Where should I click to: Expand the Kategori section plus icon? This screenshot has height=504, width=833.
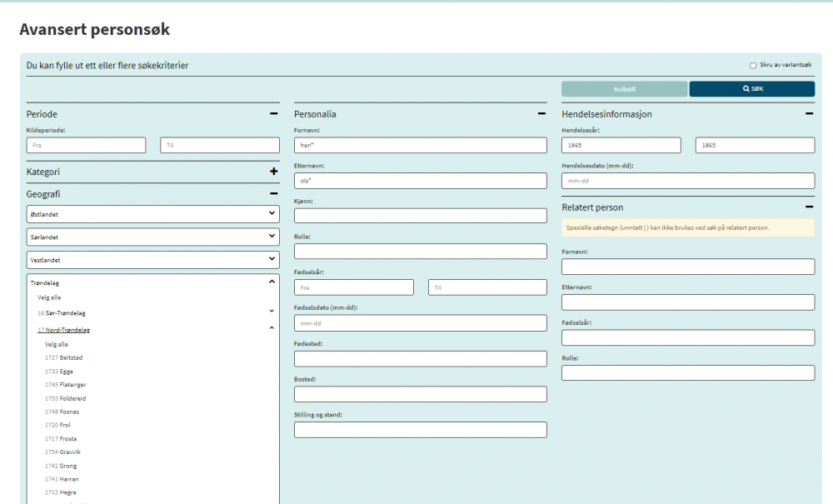(273, 171)
